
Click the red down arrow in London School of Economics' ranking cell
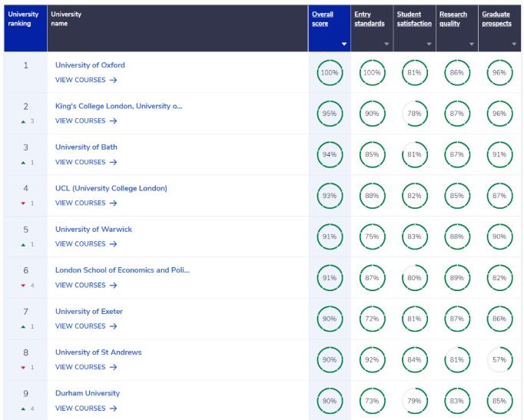click(23, 286)
